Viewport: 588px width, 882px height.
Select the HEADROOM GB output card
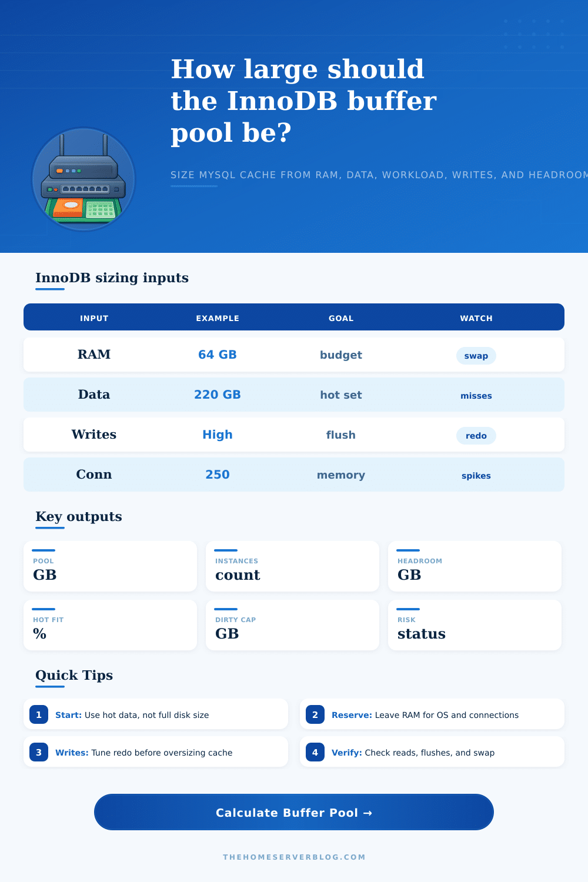point(475,566)
